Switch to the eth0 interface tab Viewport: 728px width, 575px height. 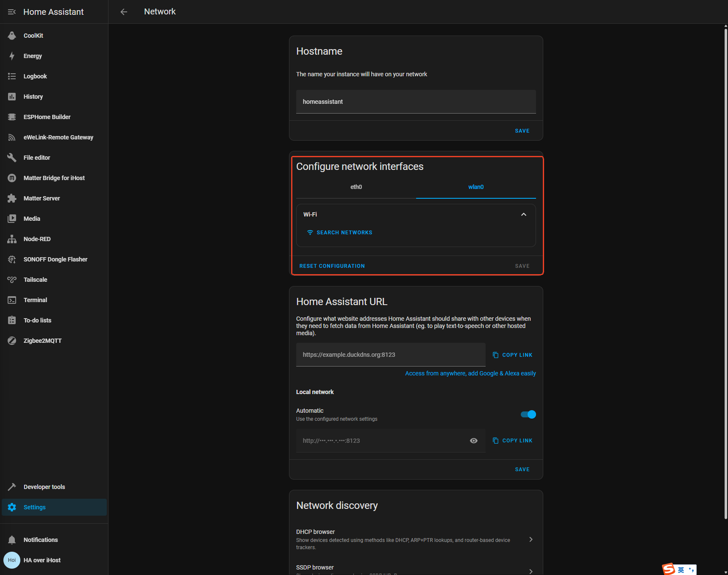356,187
